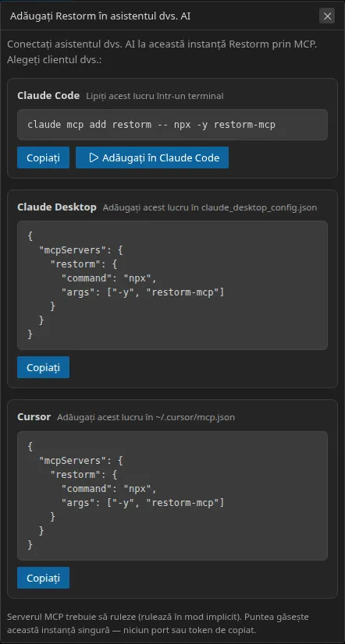
Task: Click the "mcpServers" line in the Cursor block
Action: pyautogui.click(x=80, y=461)
